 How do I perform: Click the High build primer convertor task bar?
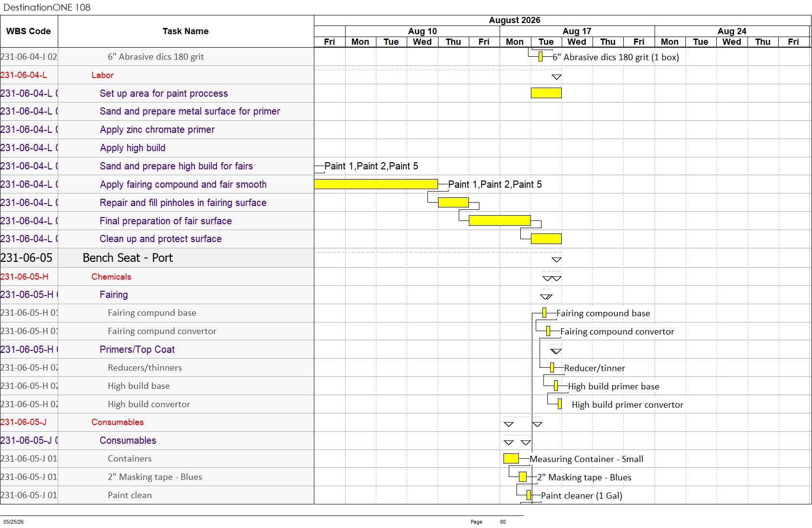point(560,404)
